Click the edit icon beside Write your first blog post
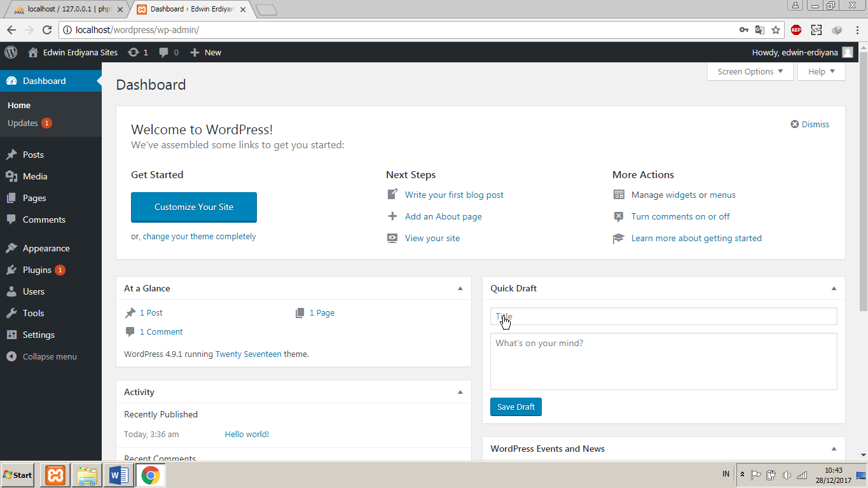This screenshot has width=868, height=488. 392,195
